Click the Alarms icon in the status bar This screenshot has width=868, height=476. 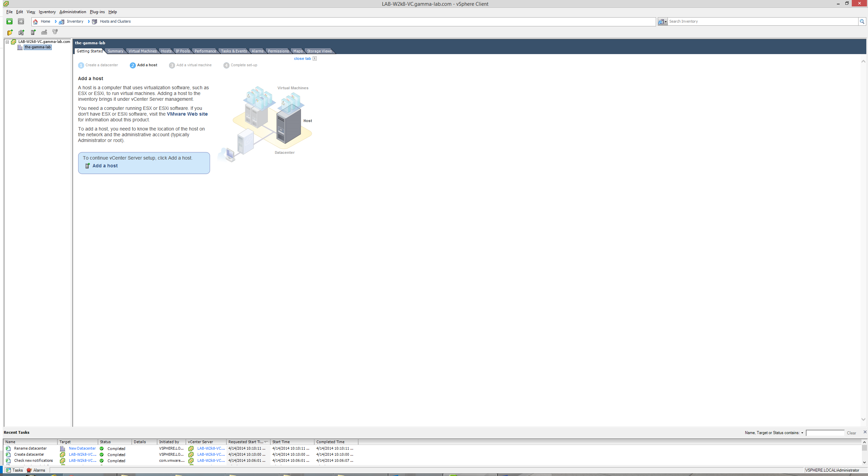click(x=29, y=470)
